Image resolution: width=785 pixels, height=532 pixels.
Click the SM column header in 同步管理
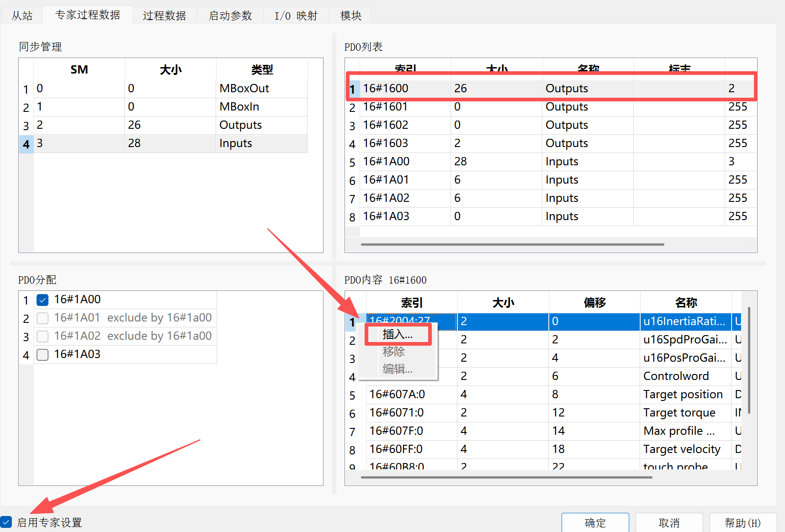(x=79, y=69)
